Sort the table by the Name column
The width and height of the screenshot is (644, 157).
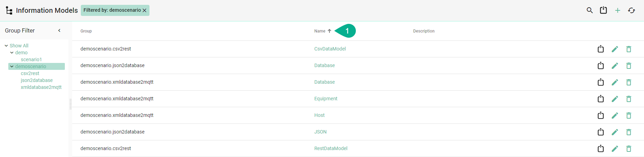pos(320,31)
